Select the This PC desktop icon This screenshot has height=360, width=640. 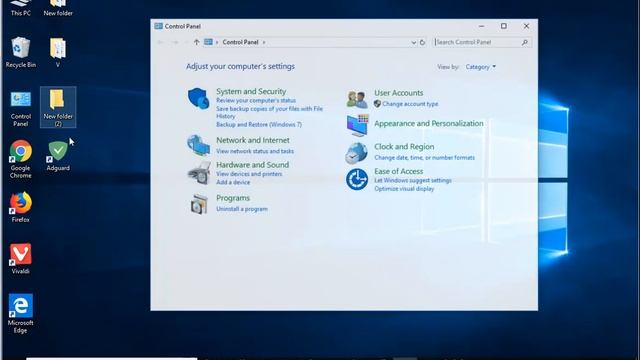point(20,8)
